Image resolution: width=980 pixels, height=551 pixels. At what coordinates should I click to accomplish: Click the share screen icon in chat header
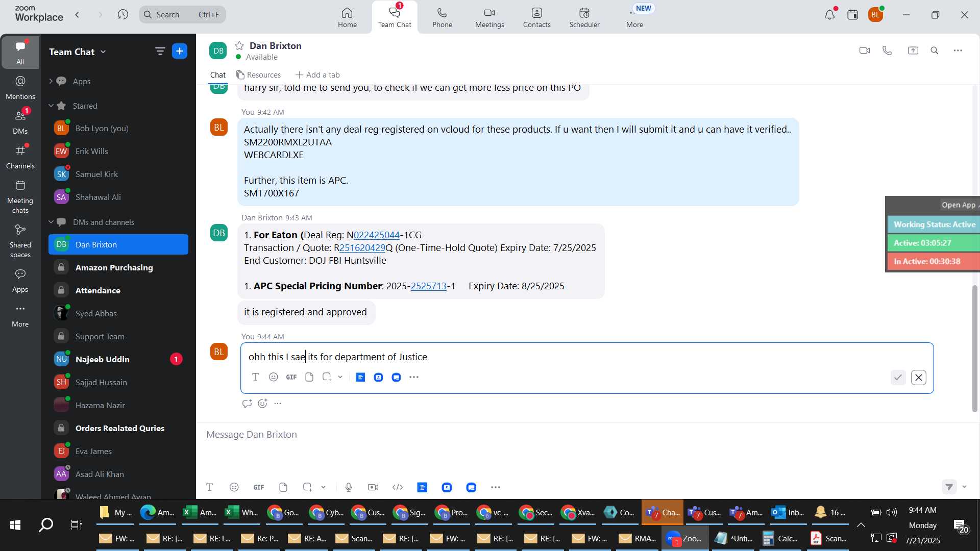click(913, 51)
